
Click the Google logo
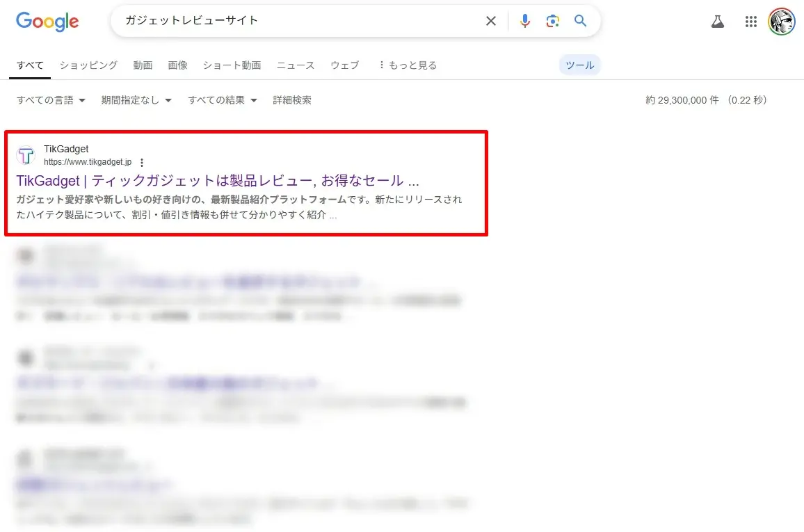pos(47,22)
